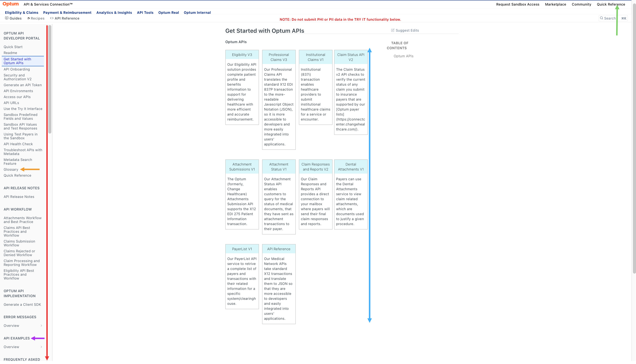
Task: Open Readme in the sidebar
Action: point(10,53)
